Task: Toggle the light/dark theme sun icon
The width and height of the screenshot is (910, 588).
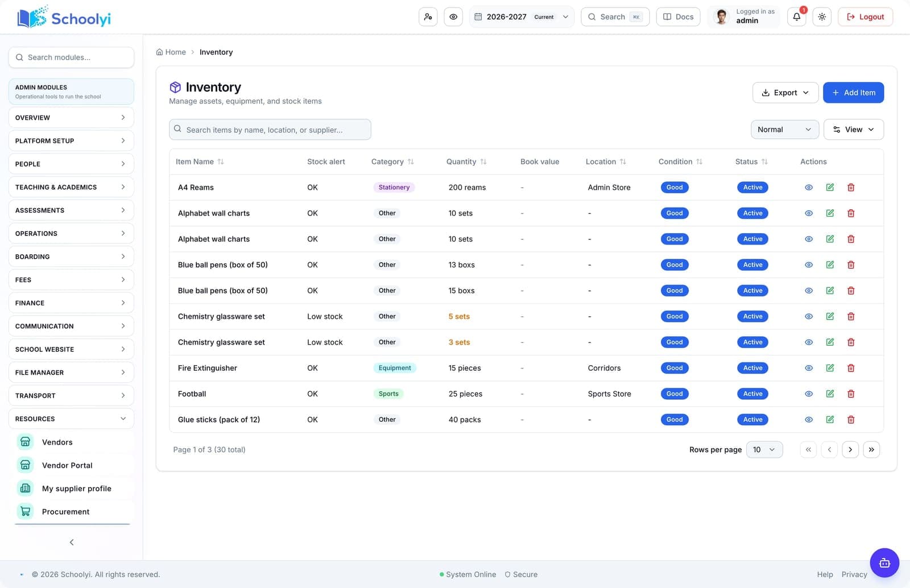Action: [822, 17]
